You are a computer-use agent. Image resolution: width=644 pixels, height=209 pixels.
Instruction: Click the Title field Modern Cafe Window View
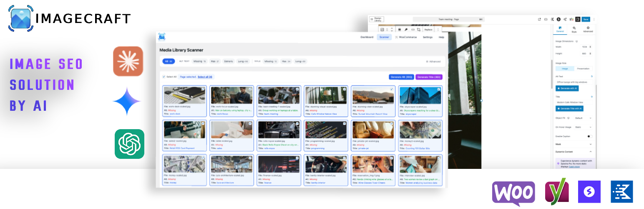click(x=574, y=102)
